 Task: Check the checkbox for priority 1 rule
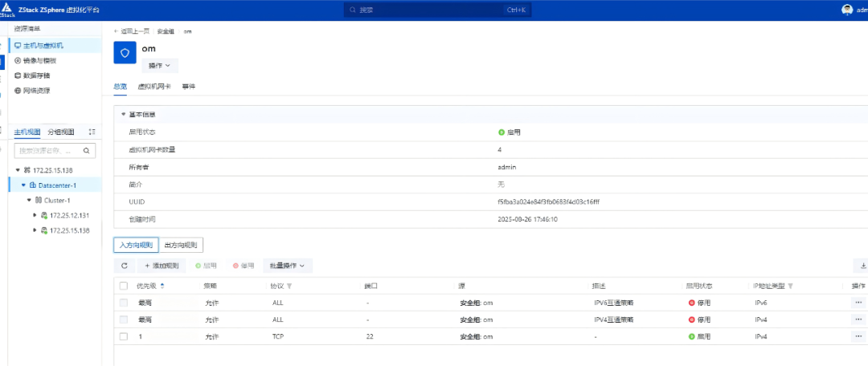pos(124,336)
